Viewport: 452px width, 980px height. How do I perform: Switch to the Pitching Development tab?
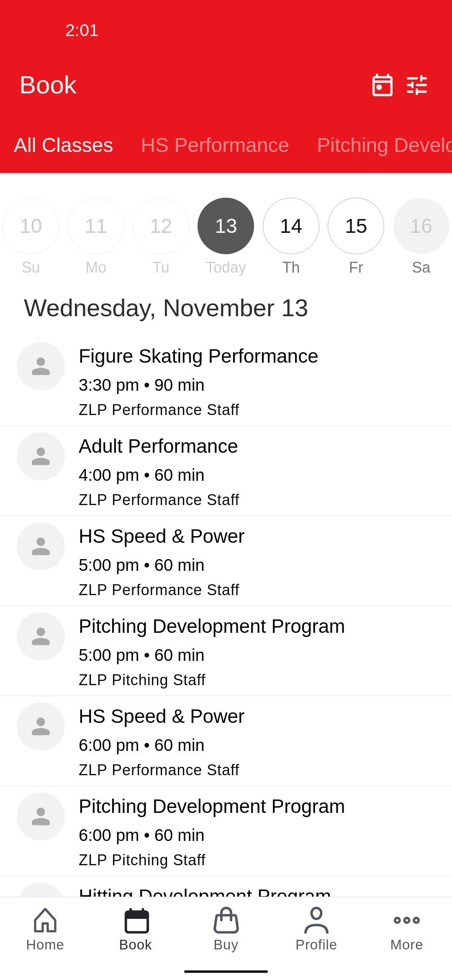[384, 145]
